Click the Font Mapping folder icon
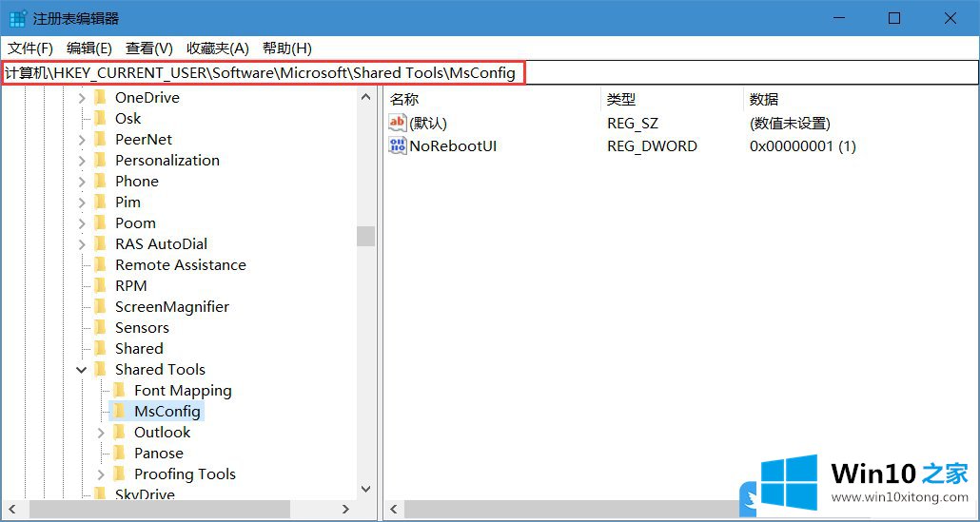980x522 pixels. point(119,390)
